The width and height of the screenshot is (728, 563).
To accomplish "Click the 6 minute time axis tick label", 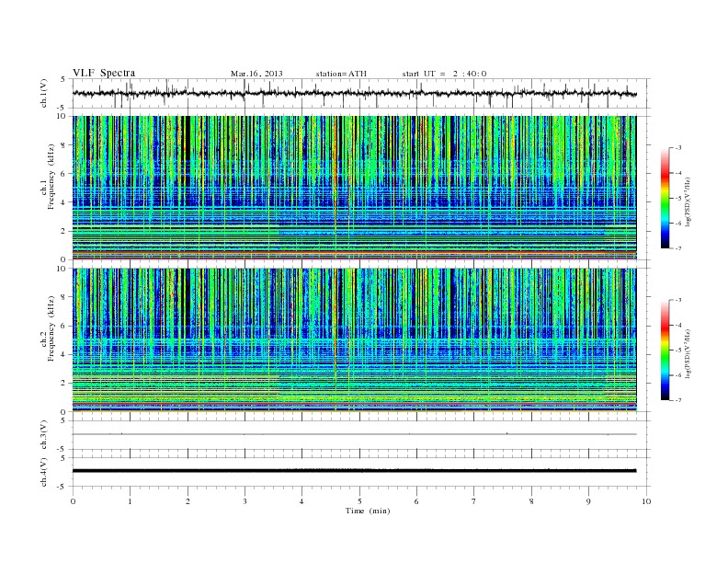I will tap(417, 501).
